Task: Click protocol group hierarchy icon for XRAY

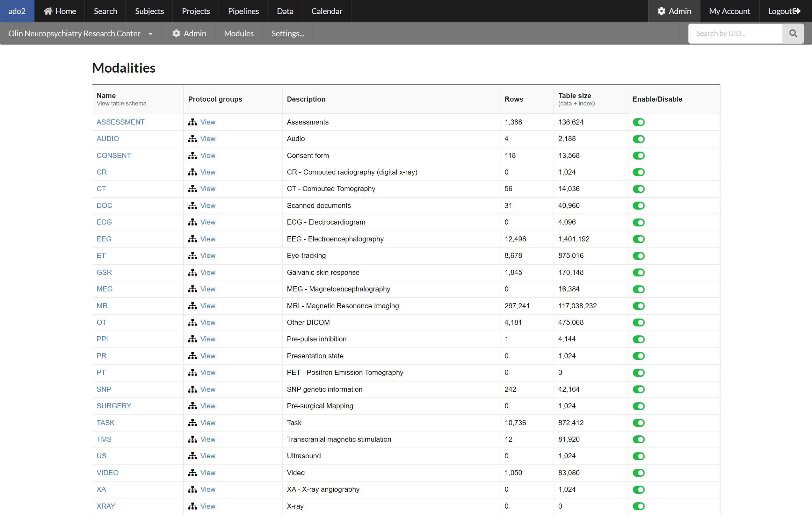Action: point(192,506)
